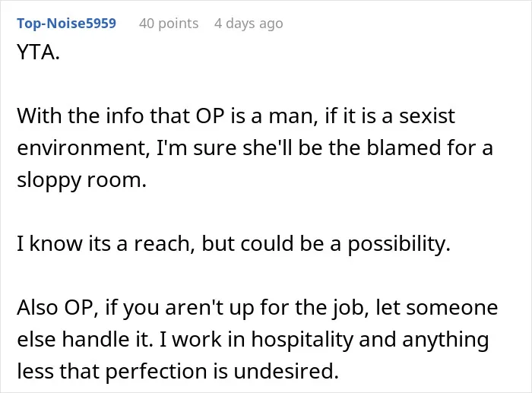The height and width of the screenshot is (393, 532).
Task: Open the Top-Noise5959 user profile
Action: (67, 24)
